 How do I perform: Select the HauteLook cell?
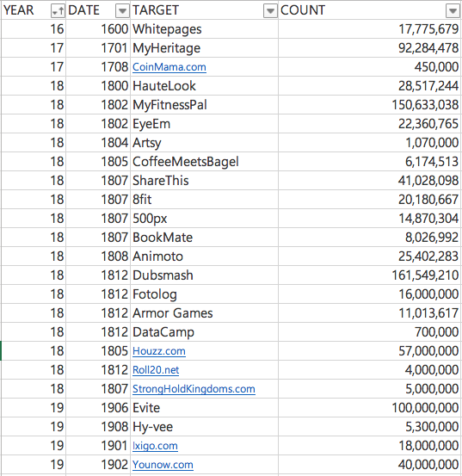tap(205, 86)
